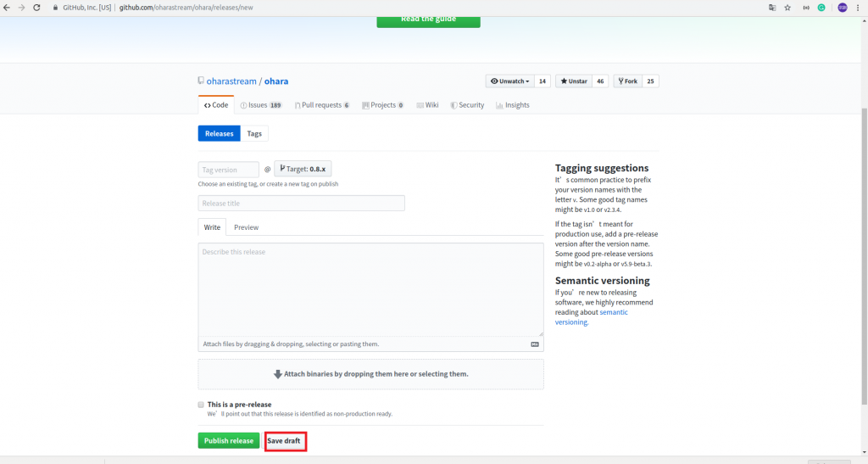The image size is (868, 464).
Task: Focus the Tag version input
Action: [x=228, y=170]
